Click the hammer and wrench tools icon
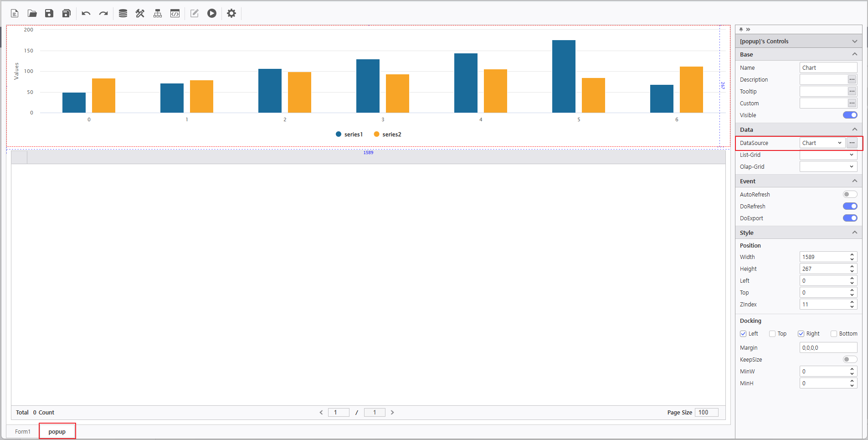This screenshot has width=868, height=440. click(x=140, y=13)
